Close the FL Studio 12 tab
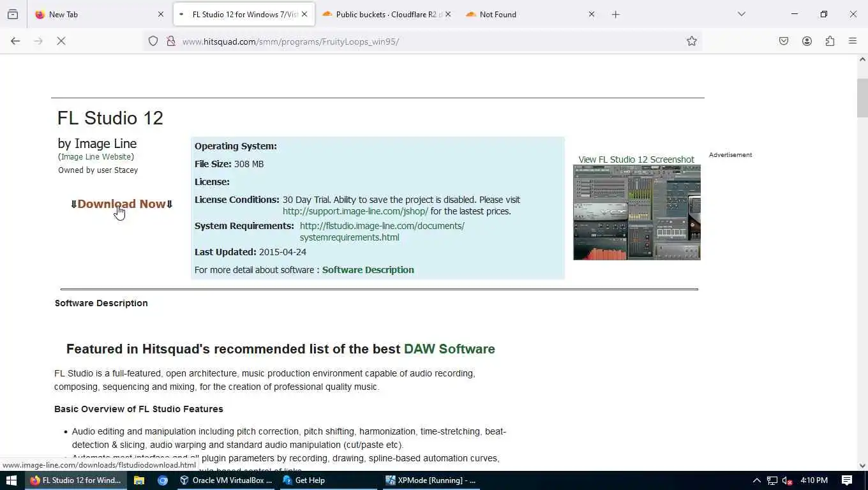Screen dimensions: 868x490 (x=304, y=14)
